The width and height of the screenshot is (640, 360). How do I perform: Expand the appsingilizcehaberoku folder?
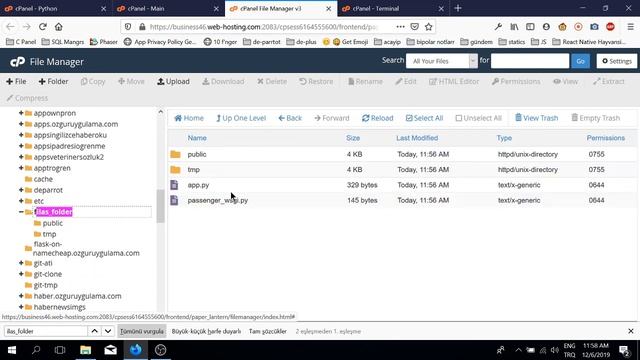pos(21,135)
